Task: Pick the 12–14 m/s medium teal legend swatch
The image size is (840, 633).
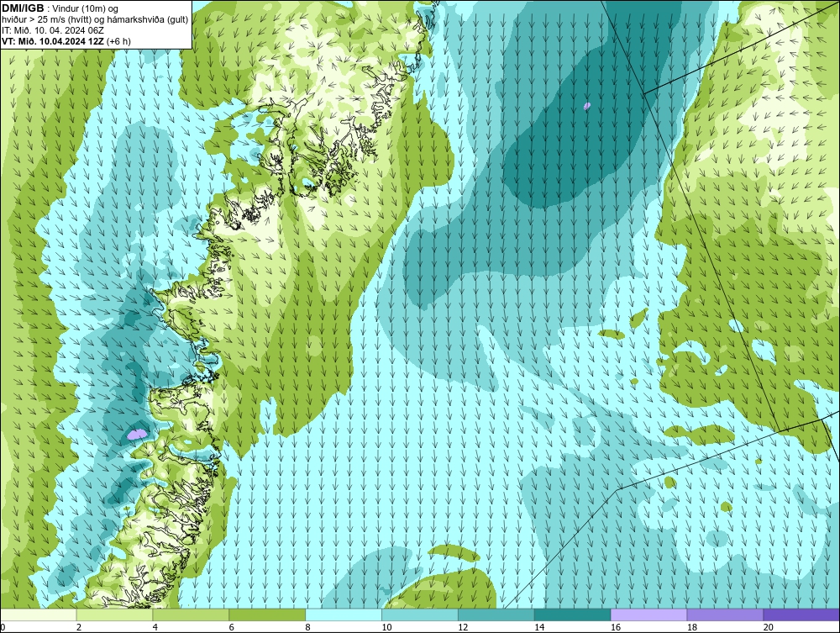Action: (x=496, y=615)
